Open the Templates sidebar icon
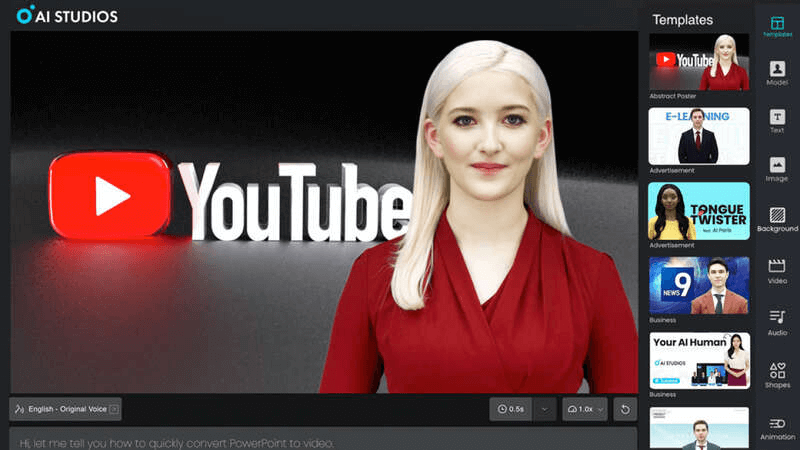800x450 pixels. [x=777, y=27]
